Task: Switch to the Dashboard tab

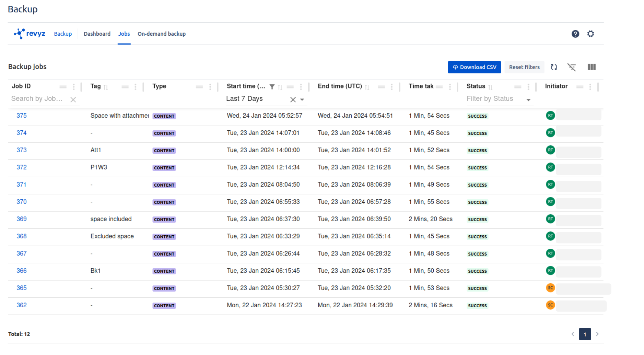Action: point(97,34)
